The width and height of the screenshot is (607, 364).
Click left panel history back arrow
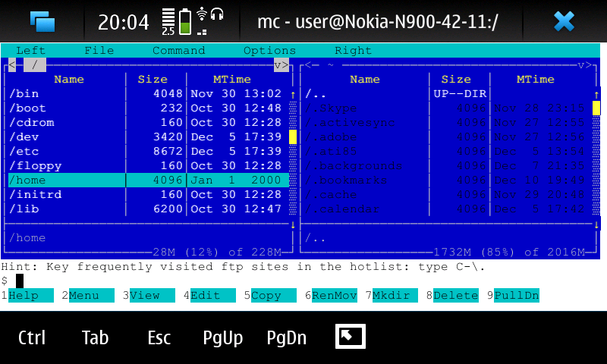coord(12,65)
